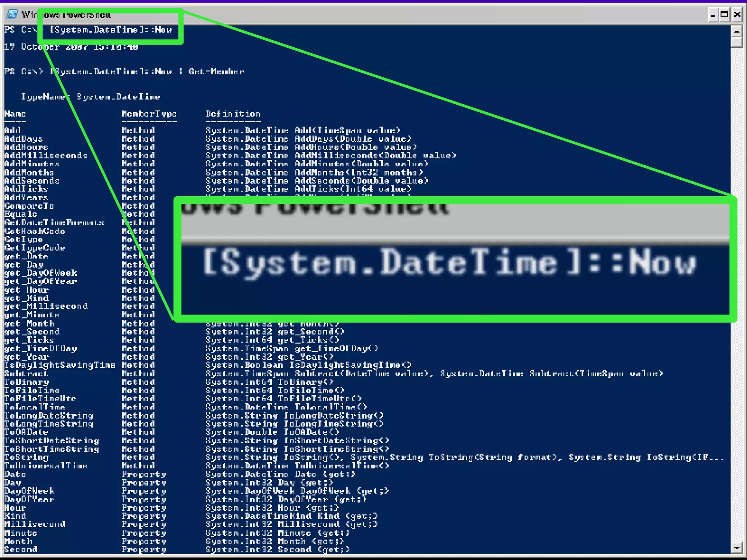Screen dimensions: 747x560
Task: Click the scrollbar down arrow
Action: click(x=736, y=547)
